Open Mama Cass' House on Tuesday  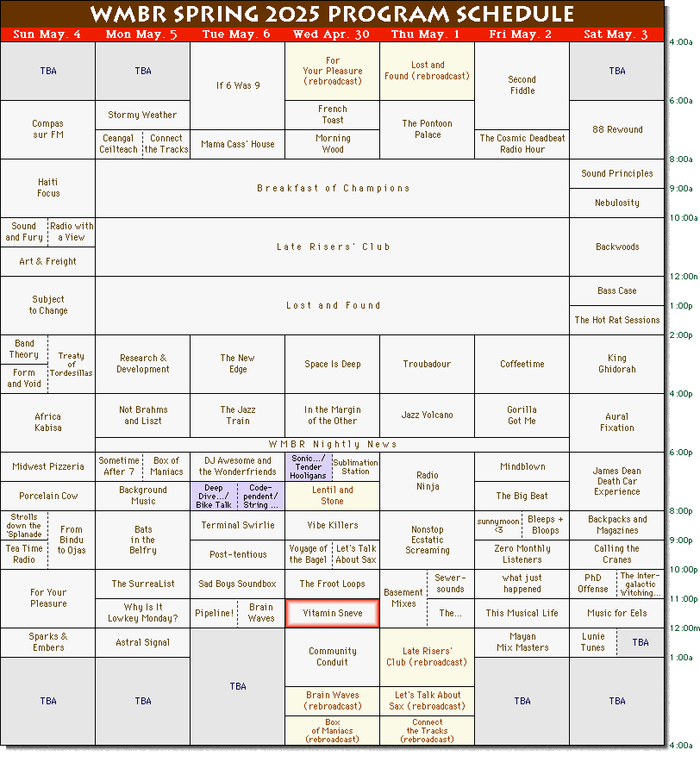pyautogui.click(x=238, y=145)
